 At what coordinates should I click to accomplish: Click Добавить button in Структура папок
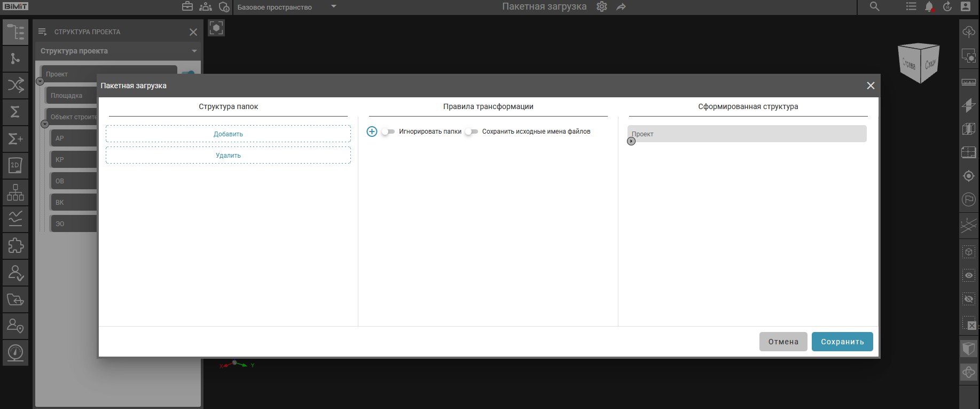[228, 134]
